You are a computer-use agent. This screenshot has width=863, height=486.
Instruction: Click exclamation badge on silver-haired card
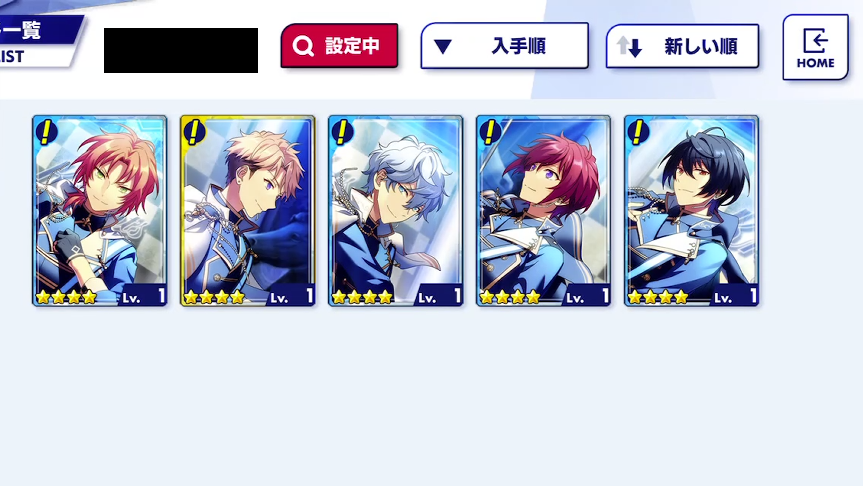click(342, 133)
